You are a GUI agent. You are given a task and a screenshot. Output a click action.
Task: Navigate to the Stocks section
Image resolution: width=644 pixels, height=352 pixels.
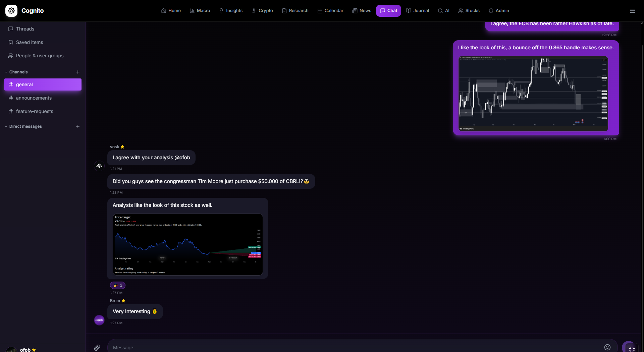pyautogui.click(x=469, y=10)
